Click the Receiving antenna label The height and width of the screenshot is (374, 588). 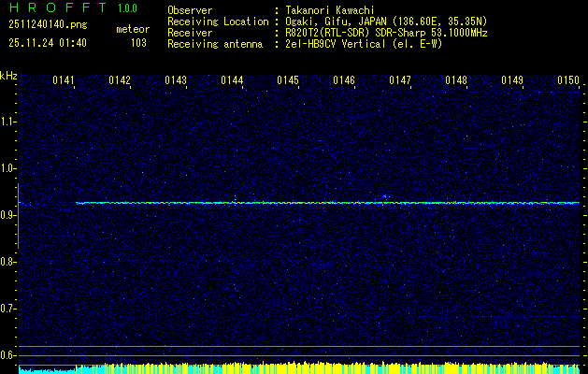tap(215, 44)
